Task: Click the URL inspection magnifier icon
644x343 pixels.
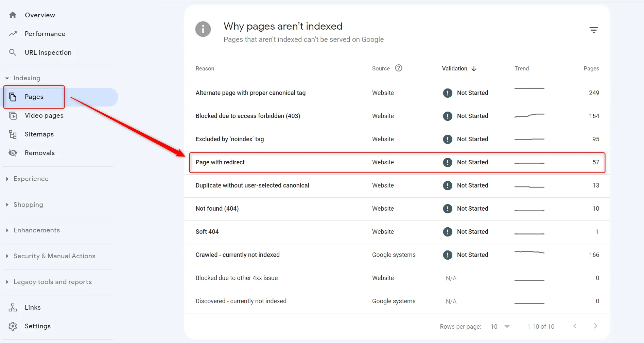Action: pyautogui.click(x=13, y=52)
